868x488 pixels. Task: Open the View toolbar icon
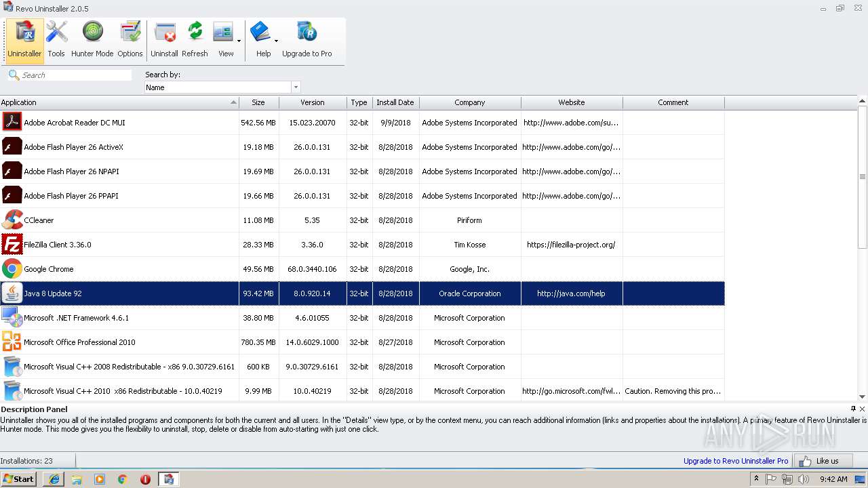(x=223, y=33)
